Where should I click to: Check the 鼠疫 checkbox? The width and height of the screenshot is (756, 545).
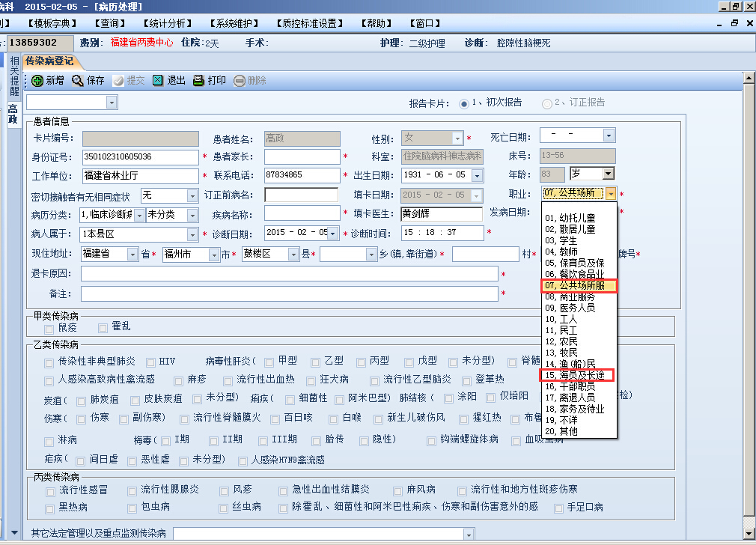point(49,329)
